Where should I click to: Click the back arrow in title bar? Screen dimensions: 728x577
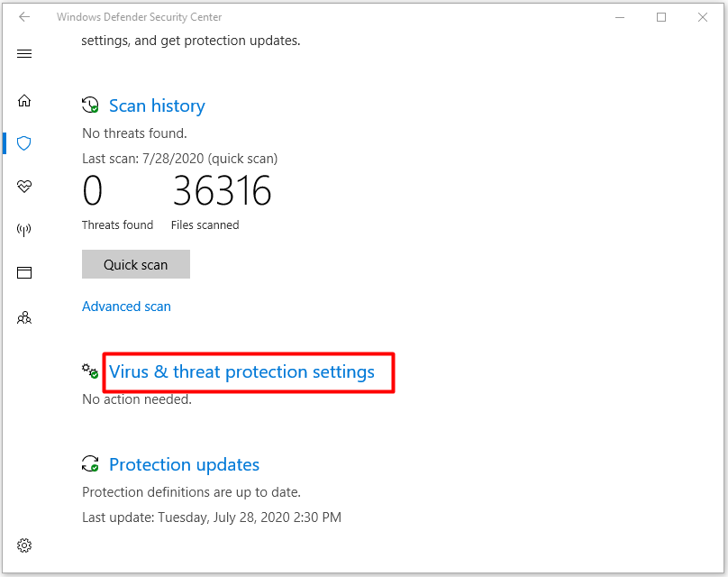[x=24, y=17]
